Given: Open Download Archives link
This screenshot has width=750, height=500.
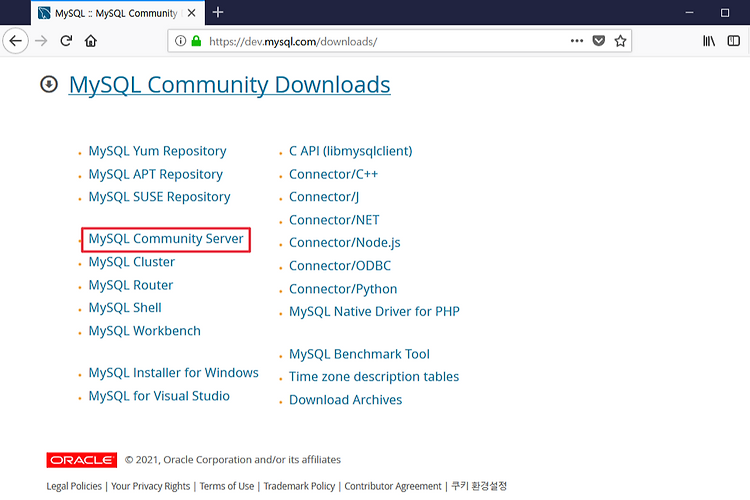Looking at the screenshot, I should (345, 400).
